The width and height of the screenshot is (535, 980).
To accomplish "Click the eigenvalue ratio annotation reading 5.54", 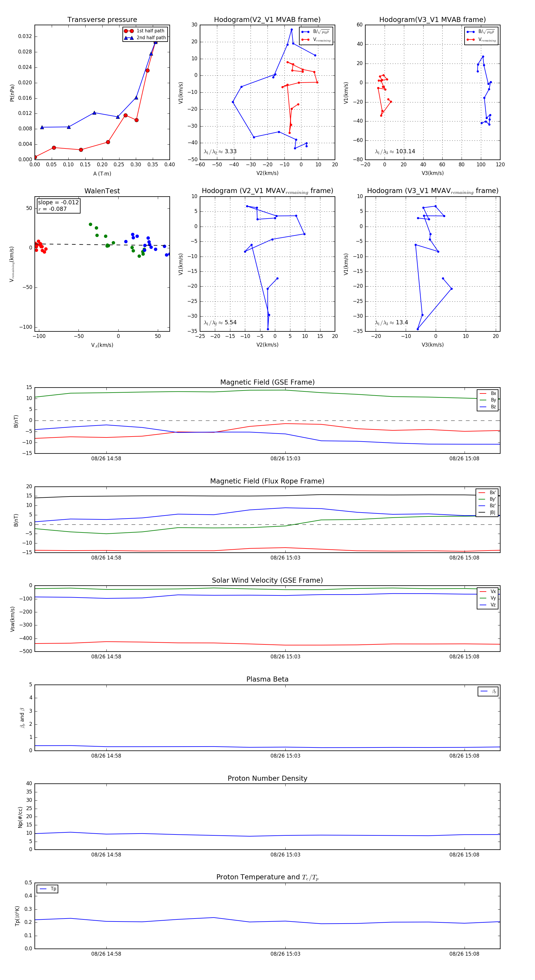I will pyautogui.click(x=220, y=323).
